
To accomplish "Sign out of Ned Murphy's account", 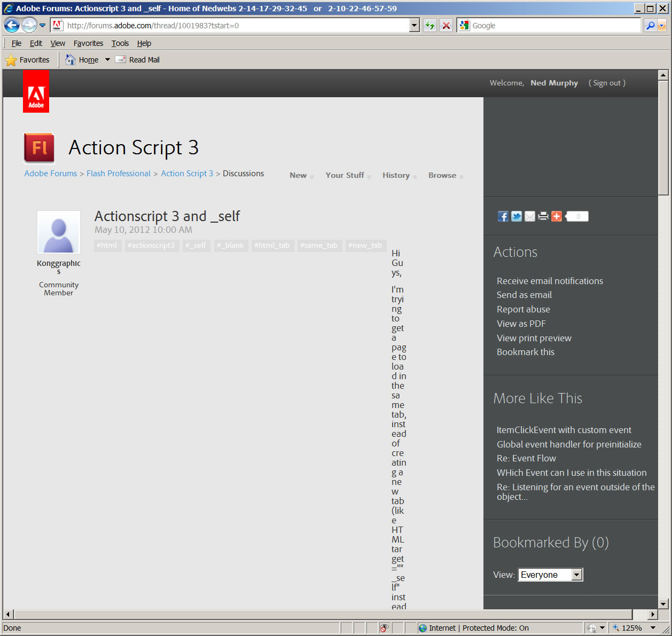I will pos(607,83).
